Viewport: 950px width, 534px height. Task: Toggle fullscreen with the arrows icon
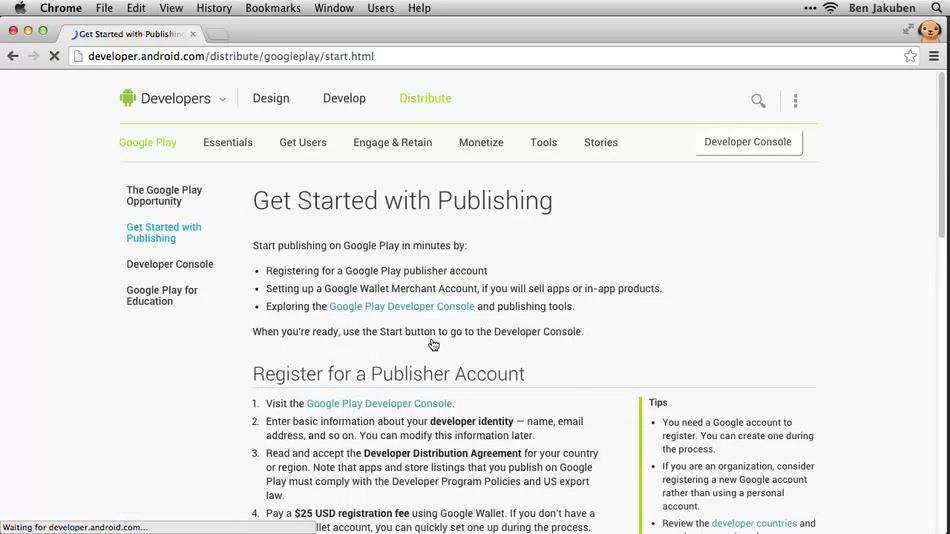908,29
